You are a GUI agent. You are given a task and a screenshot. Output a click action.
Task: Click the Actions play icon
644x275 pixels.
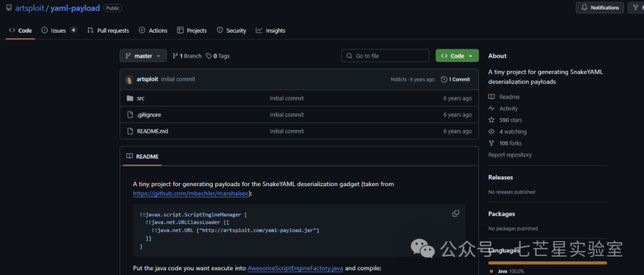click(142, 30)
